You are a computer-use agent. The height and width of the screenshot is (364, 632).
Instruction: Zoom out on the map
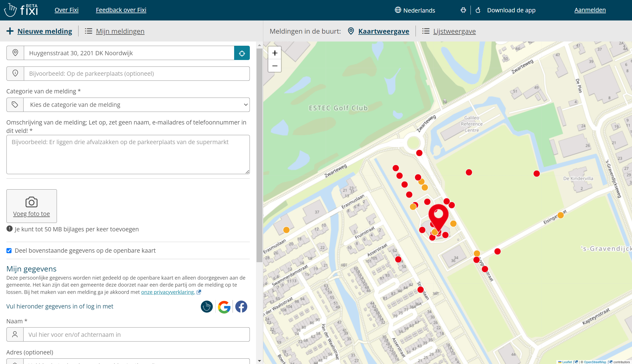click(x=275, y=66)
